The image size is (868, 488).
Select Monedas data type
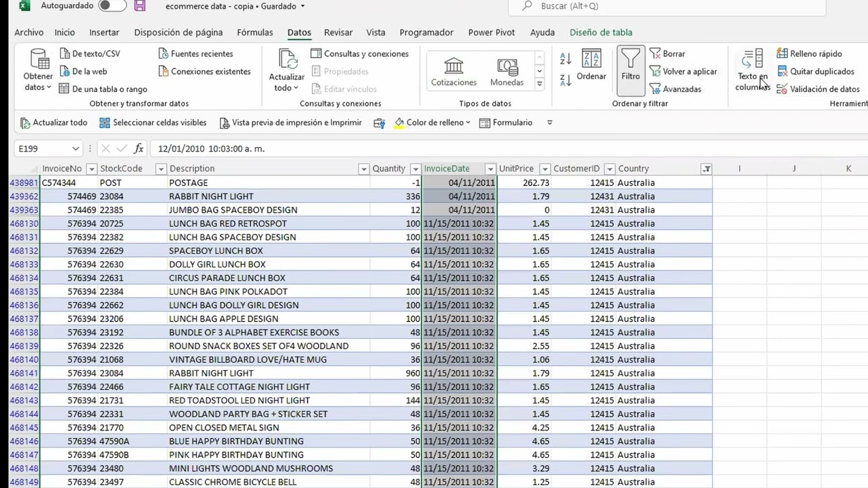click(x=507, y=72)
